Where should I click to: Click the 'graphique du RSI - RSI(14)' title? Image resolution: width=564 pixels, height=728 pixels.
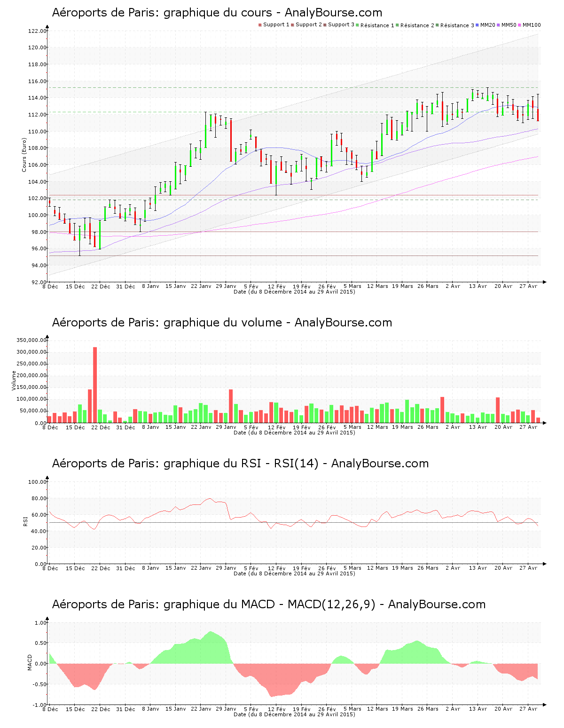tap(241, 464)
